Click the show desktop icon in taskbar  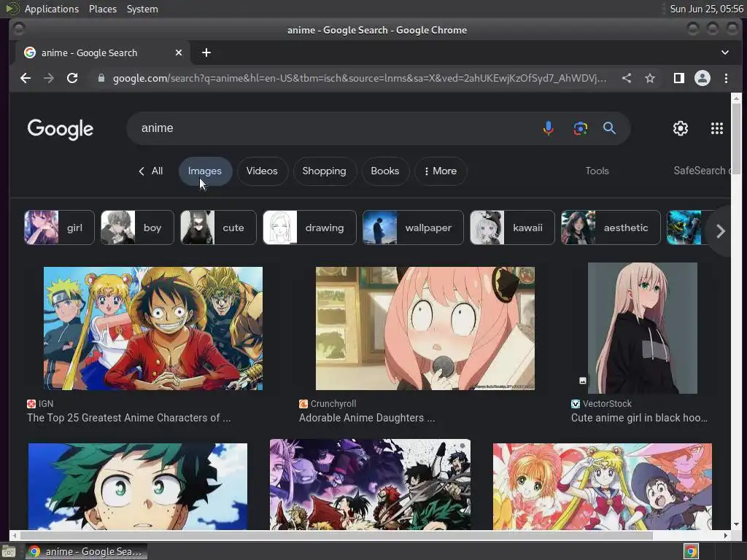(x=9, y=552)
